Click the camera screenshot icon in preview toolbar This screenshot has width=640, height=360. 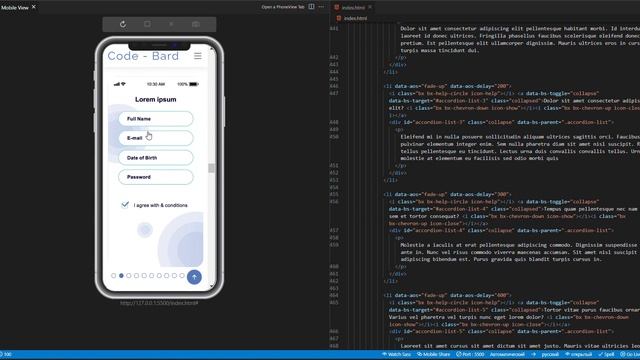(196, 24)
